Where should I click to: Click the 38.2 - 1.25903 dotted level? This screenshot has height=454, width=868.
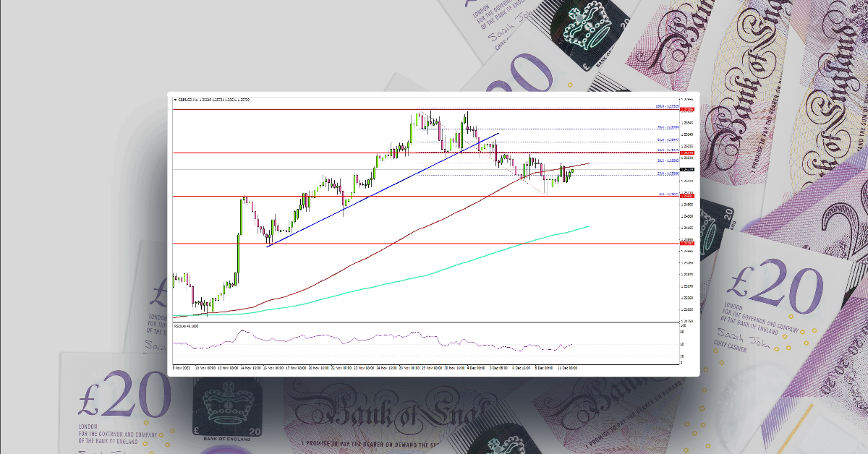pyautogui.click(x=665, y=160)
